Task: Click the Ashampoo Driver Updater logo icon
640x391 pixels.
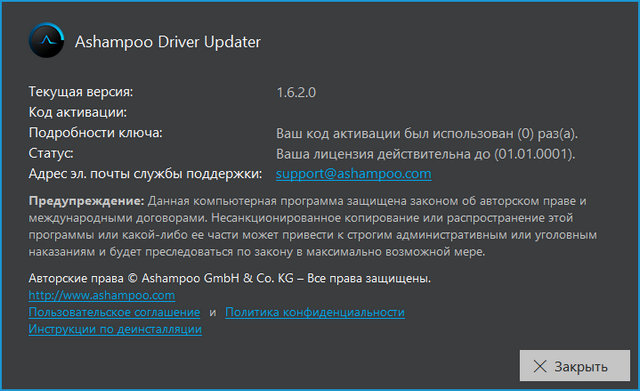Action: pos(47,40)
